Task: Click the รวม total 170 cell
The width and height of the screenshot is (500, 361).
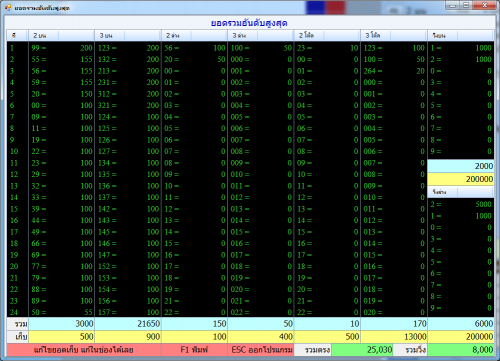Action: [394, 324]
